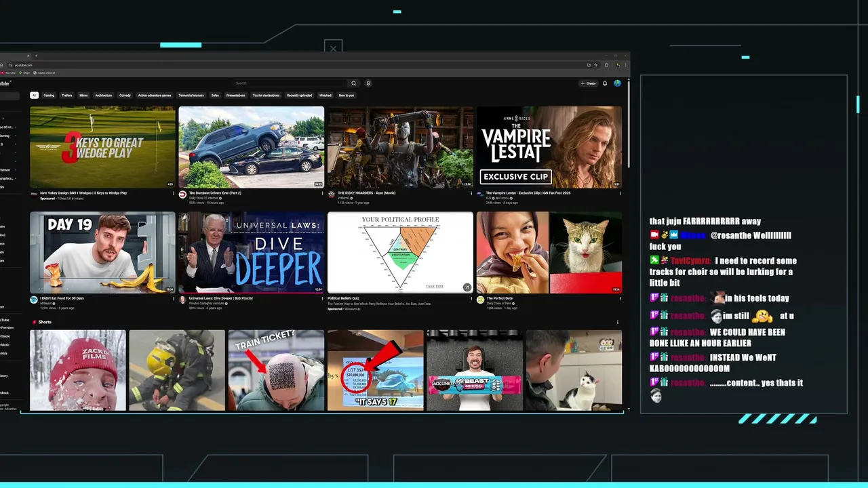Open a new browser tab with plus icon
Screen dimensions: 868x488
(36, 56)
